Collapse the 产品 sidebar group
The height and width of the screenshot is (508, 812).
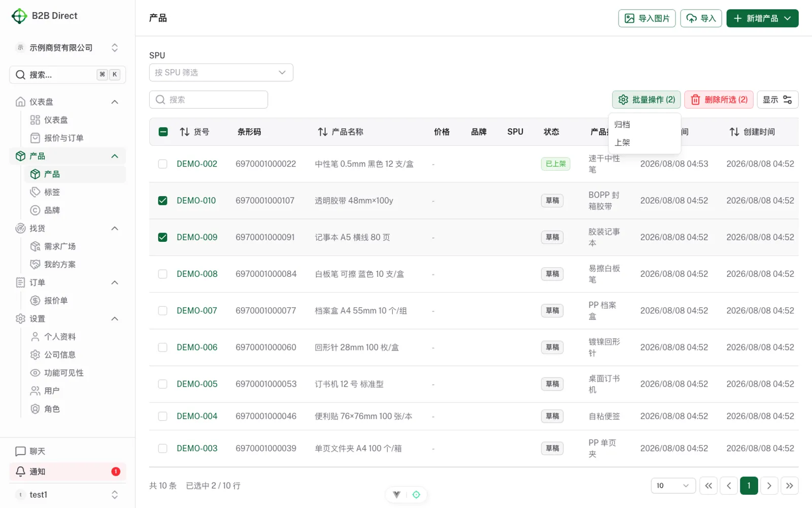click(115, 156)
